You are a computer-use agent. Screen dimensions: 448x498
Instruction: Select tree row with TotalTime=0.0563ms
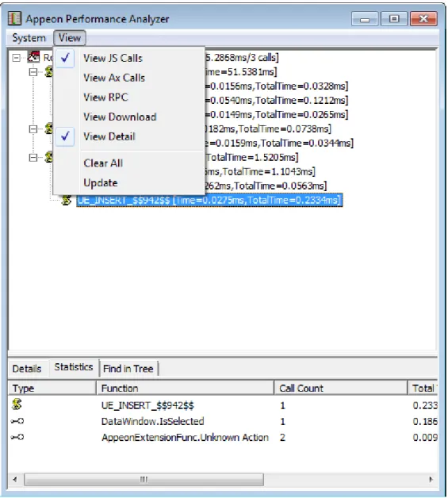click(x=266, y=186)
